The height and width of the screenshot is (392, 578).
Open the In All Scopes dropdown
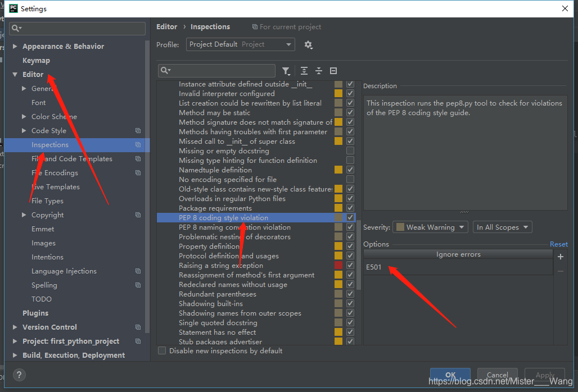point(502,227)
